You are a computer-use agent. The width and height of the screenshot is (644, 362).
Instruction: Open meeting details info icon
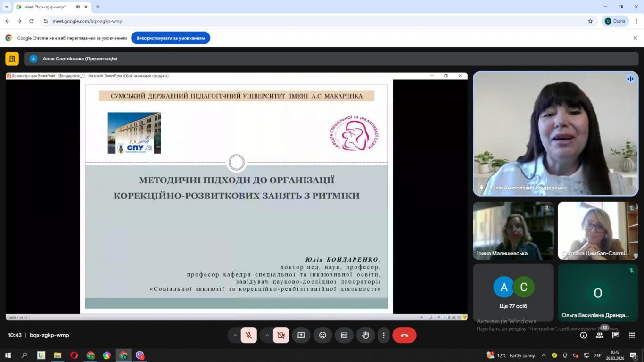tap(584, 335)
